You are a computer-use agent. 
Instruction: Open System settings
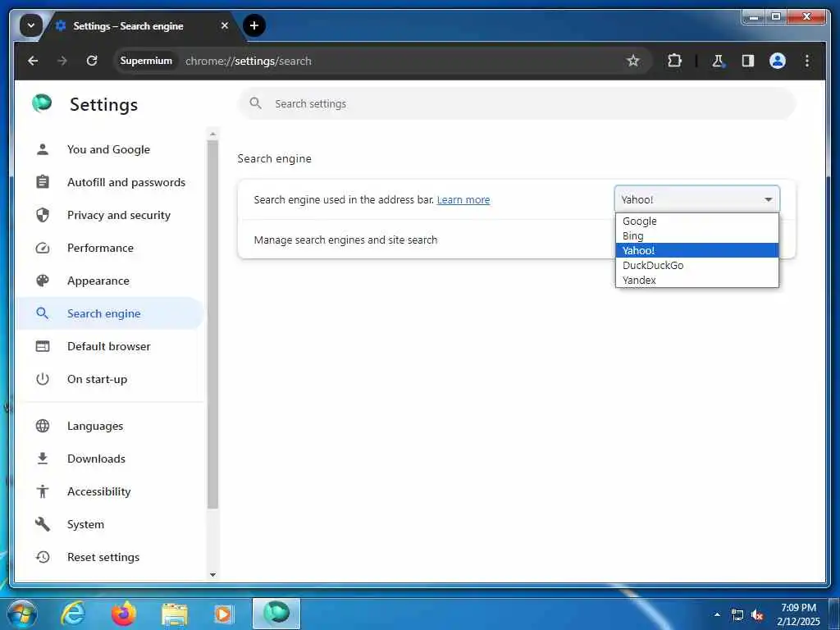click(x=109, y=524)
